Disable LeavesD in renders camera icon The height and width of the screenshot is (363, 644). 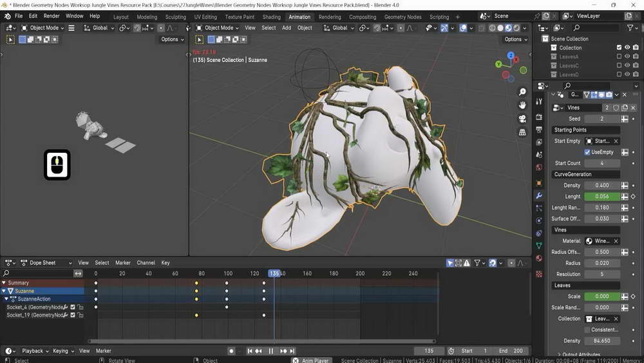(x=636, y=75)
